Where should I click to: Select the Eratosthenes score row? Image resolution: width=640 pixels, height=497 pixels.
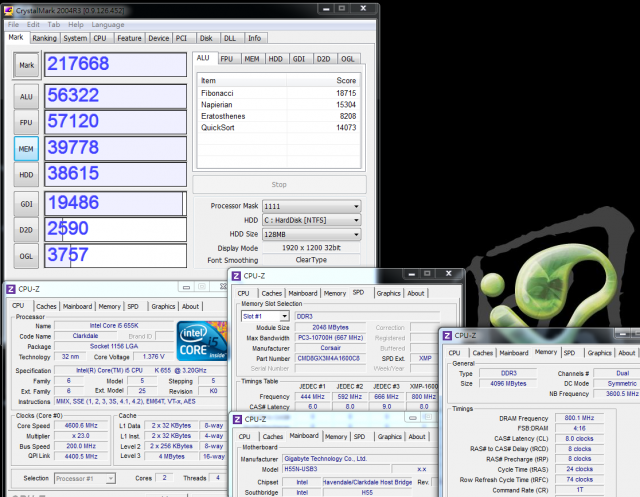278,116
